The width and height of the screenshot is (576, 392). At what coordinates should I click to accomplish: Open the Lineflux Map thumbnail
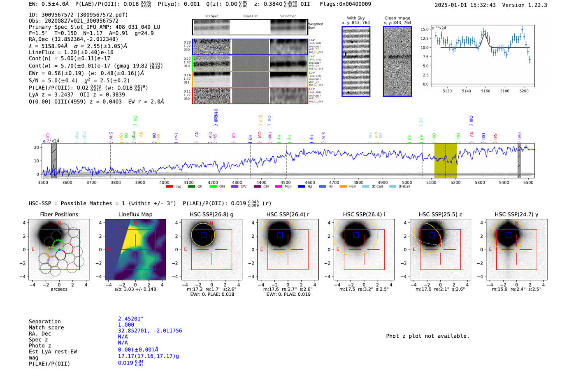pyautogui.click(x=135, y=249)
